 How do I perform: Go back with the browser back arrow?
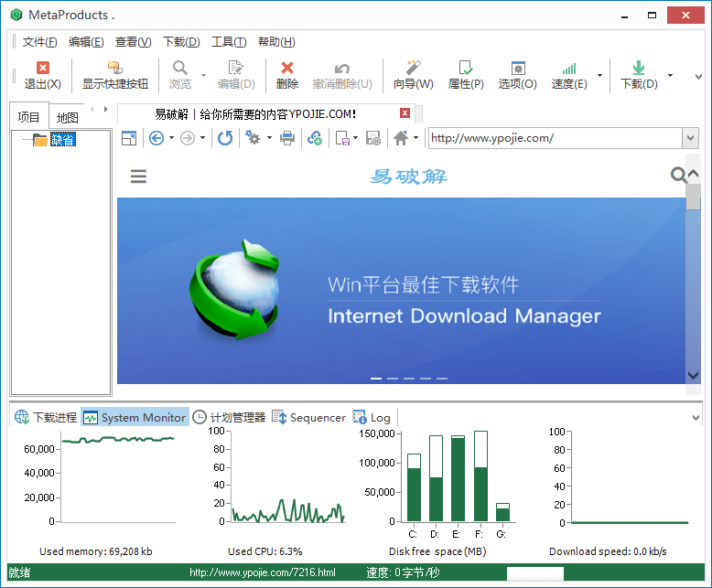tap(156, 138)
